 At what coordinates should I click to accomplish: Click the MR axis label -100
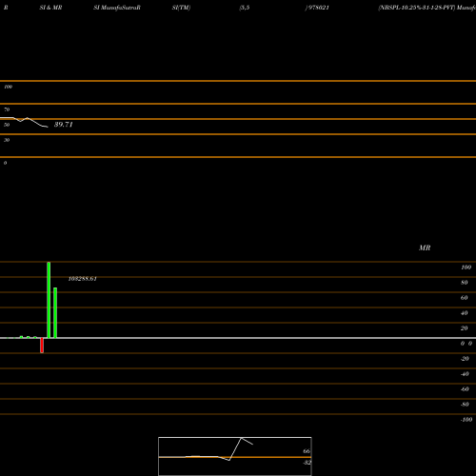click(466, 420)
